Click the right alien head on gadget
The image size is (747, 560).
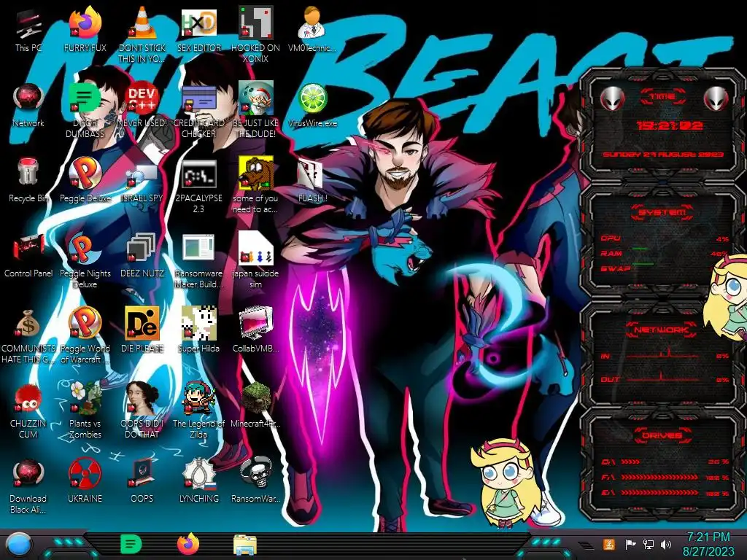coord(716,98)
